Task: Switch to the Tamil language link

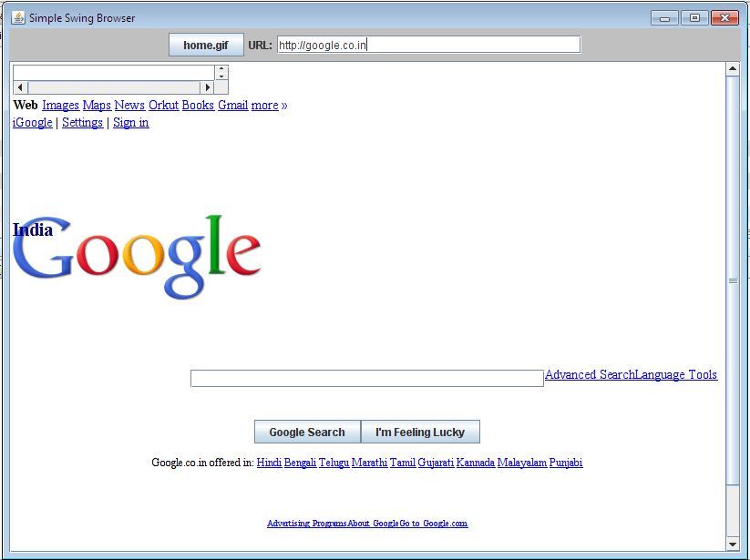Action: click(x=402, y=463)
